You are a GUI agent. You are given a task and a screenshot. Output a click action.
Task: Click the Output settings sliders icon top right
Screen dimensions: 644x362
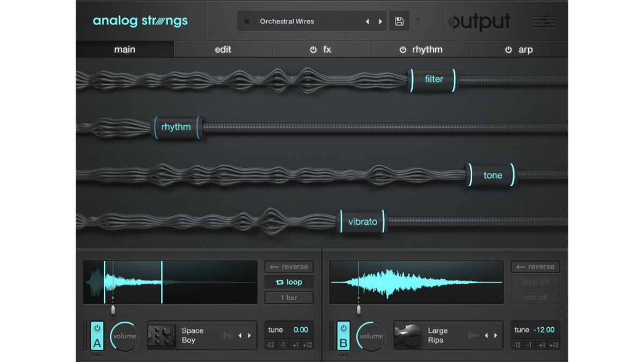[544, 21]
